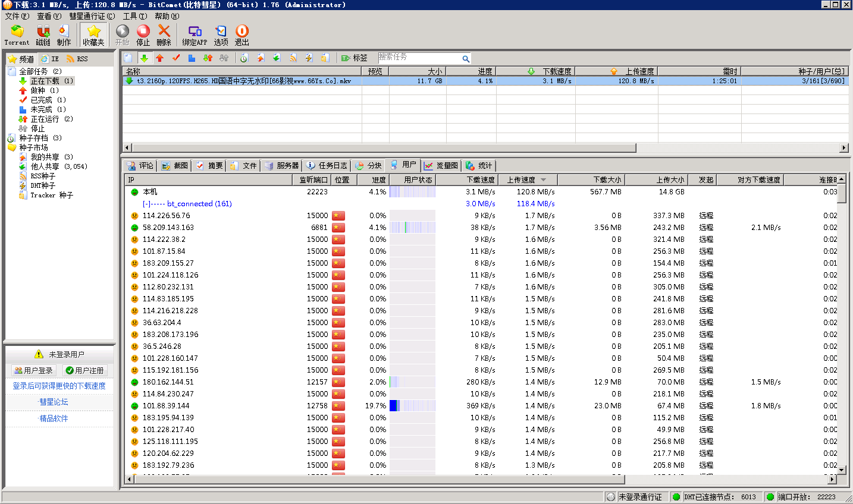Open the 摘要 summary tab
Viewport: 853px width, 504px height.
pos(209,166)
